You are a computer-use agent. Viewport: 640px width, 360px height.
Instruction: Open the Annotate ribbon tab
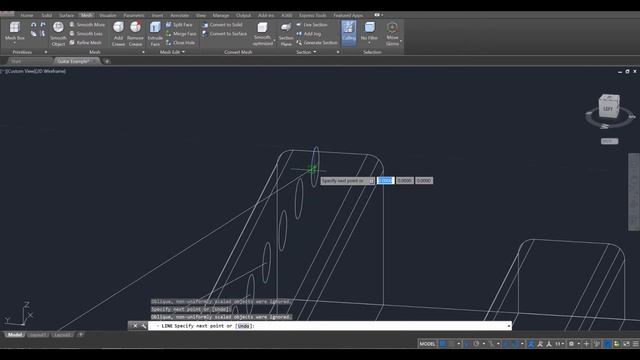pyautogui.click(x=180, y=16)
